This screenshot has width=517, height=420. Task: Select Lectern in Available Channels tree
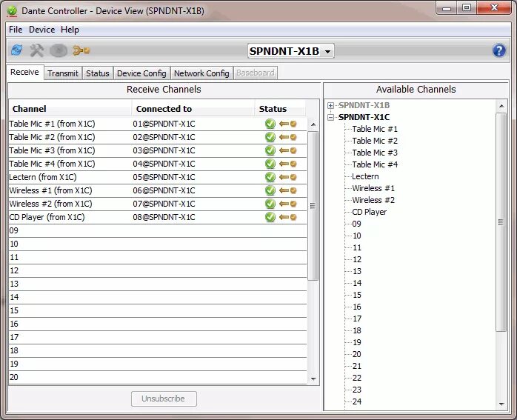click(x=365, y=177)
